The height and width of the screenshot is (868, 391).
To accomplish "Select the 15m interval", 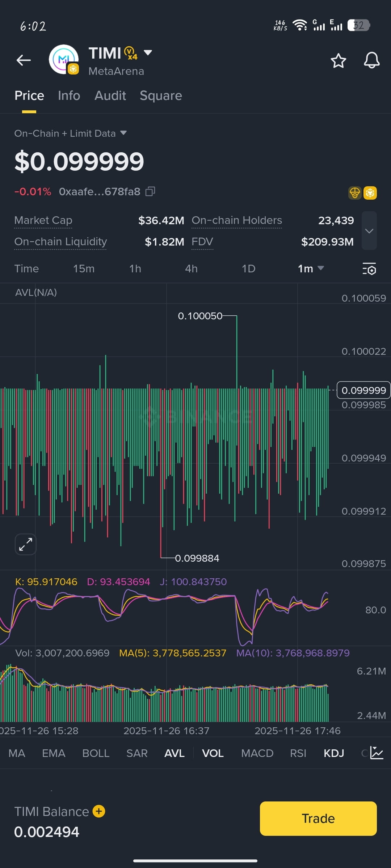I will point(84,269).
